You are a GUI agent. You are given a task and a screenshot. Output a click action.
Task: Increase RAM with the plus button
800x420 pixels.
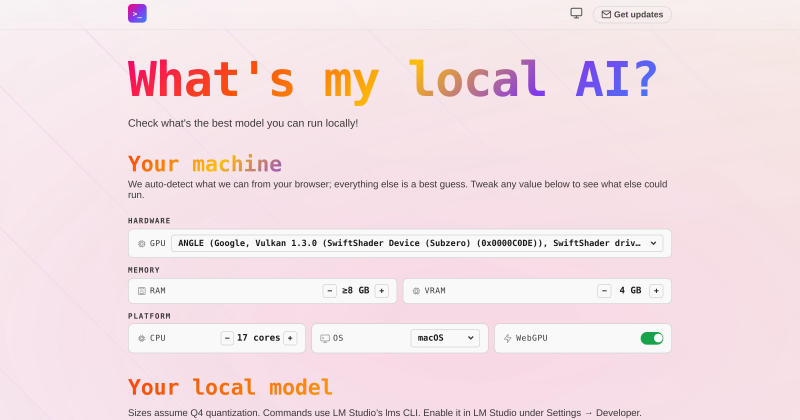coord(382,291)
